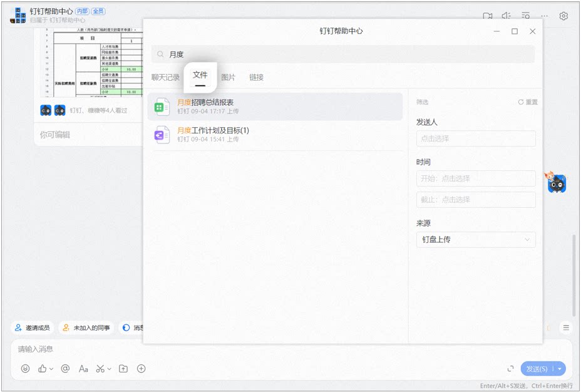Switch to the 图片 tab
581x392 pixels.
[x=229, y=78]
